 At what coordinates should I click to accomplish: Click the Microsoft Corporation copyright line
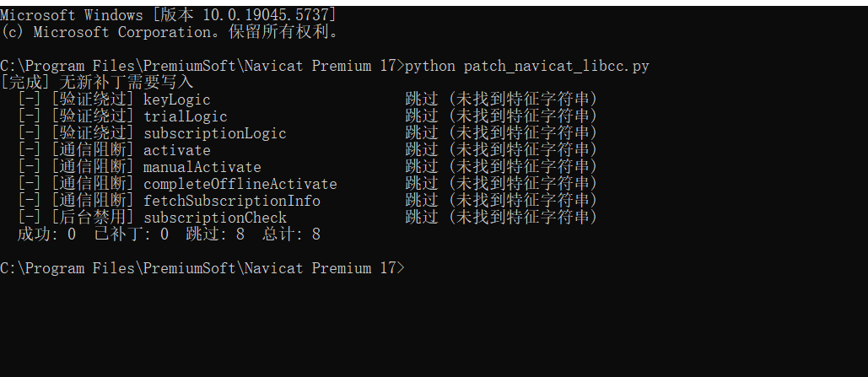click(x=170, y=32)
